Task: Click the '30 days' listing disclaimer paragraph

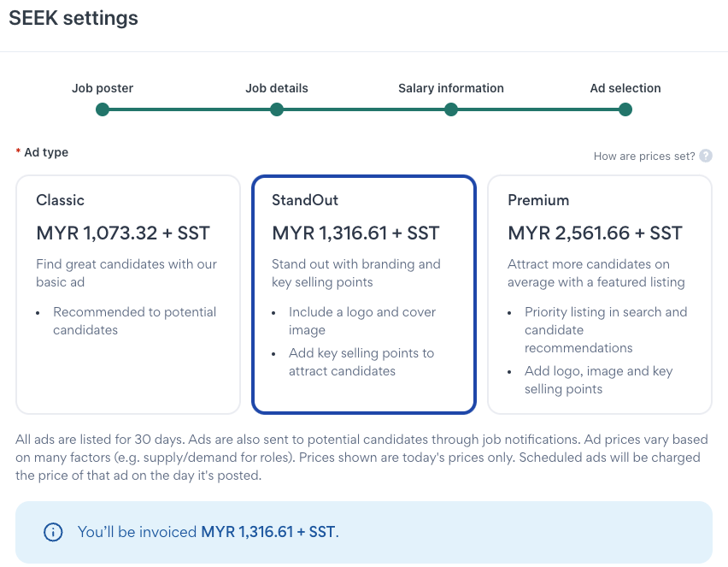Action: 362,457
